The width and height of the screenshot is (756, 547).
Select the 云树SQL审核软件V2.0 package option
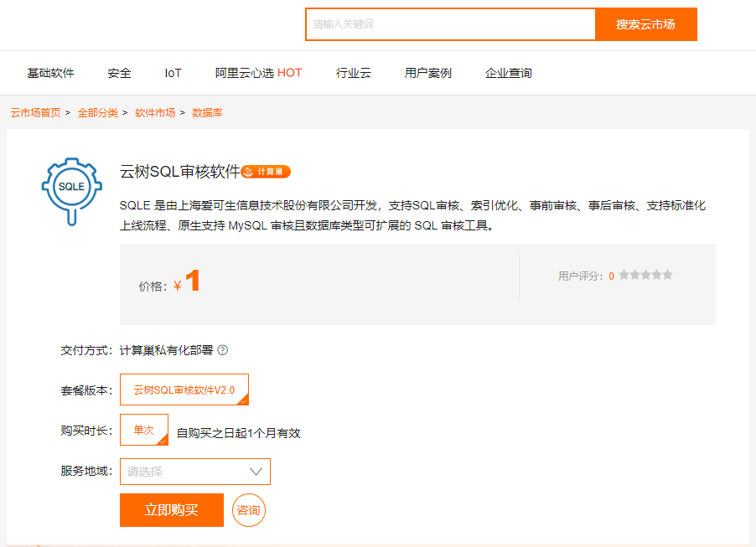pos(184,390)
